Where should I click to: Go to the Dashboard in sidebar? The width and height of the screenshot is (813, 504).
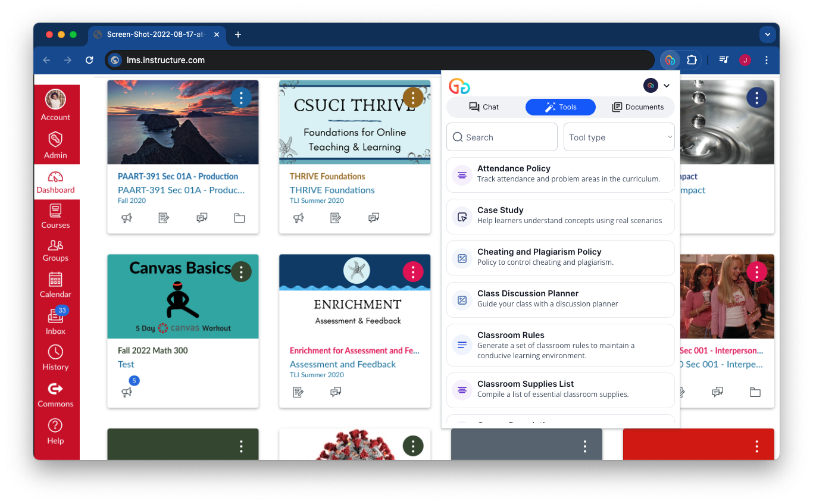click(55, 182)
